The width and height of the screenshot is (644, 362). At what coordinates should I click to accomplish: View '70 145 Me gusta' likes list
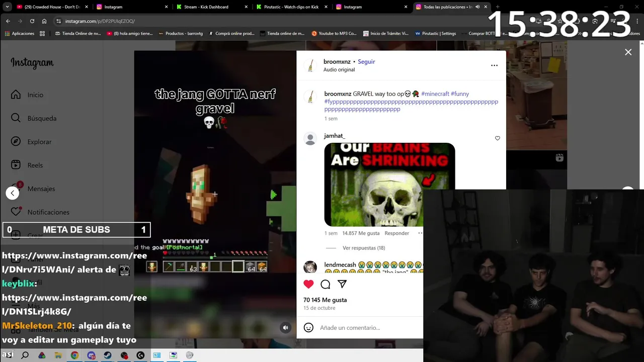pos(325,300)
